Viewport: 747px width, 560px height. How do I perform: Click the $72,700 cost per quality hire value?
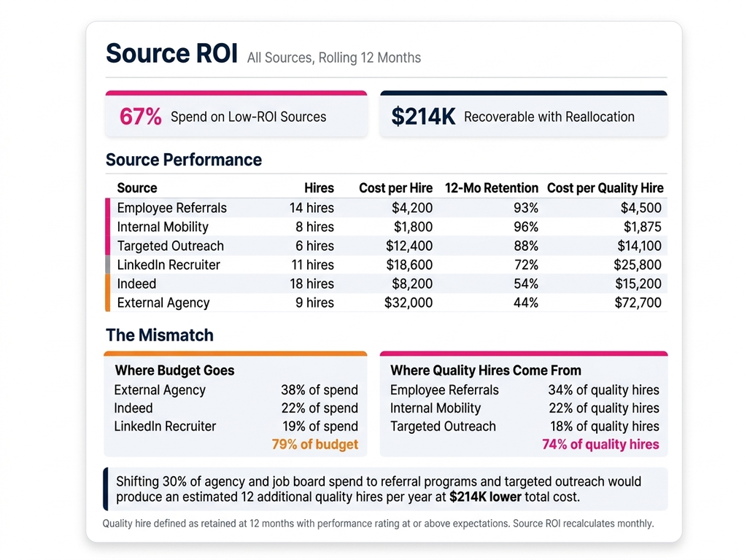click(x=637, y=303)
